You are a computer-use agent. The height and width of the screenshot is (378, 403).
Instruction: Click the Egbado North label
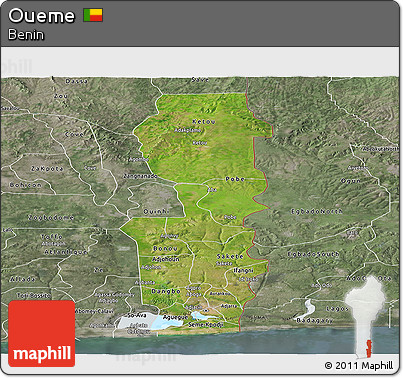click(317, 211)
